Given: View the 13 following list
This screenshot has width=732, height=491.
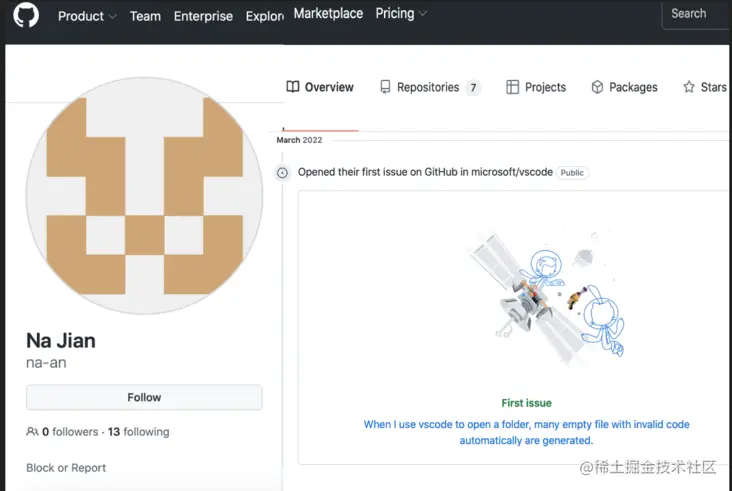Looking at the screenshot, I should [139, 432].
